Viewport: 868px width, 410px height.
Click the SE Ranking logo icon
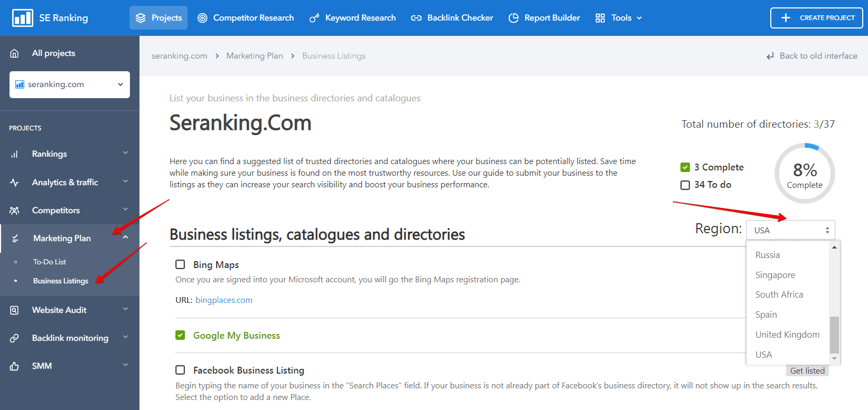[22, 18]
